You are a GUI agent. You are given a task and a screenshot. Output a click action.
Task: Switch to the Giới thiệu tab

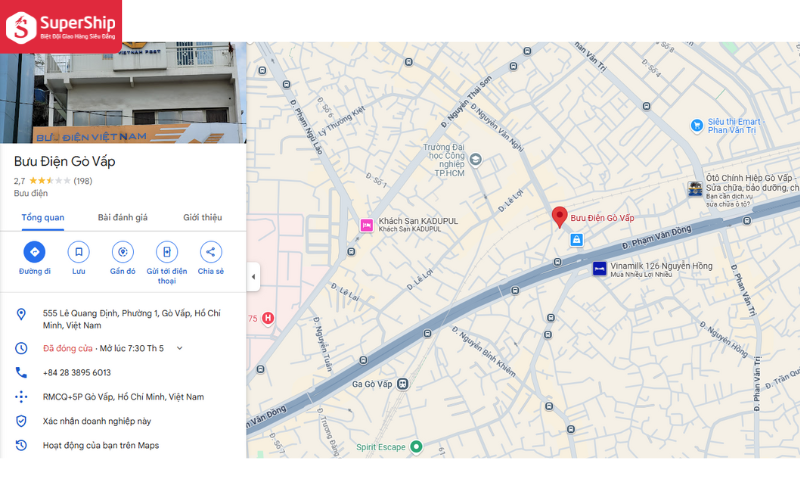(203, 217)
